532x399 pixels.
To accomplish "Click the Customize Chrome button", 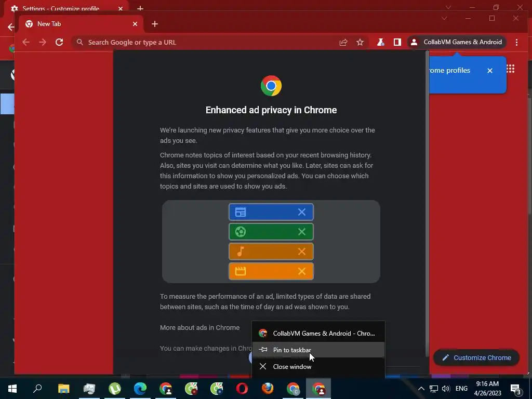I will coord(476,357).
